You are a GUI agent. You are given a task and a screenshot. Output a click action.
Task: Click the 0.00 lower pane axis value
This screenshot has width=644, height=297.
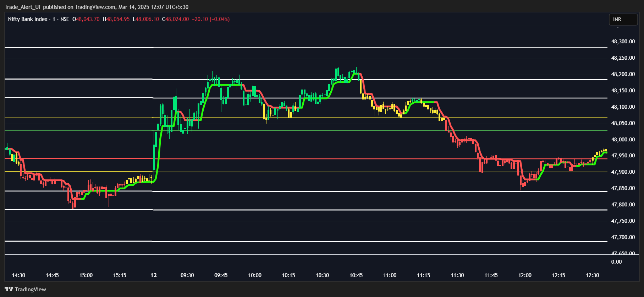click(x=616, y=262)
